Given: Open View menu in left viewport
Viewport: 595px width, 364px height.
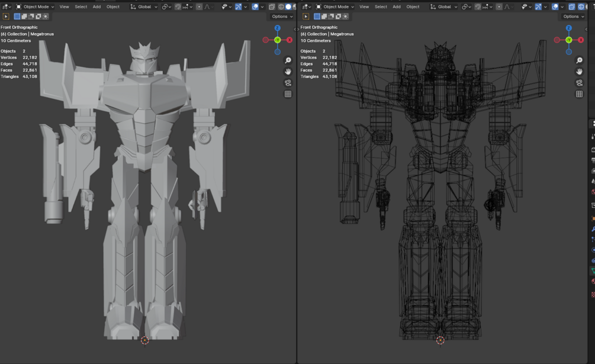Looking at the screenshot, I should [64, 7].
